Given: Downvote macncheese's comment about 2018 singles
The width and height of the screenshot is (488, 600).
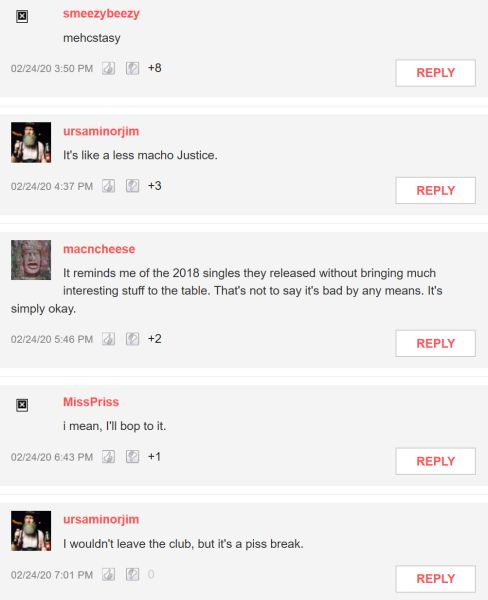Looking at the screenshot, I should click(132, 339).
